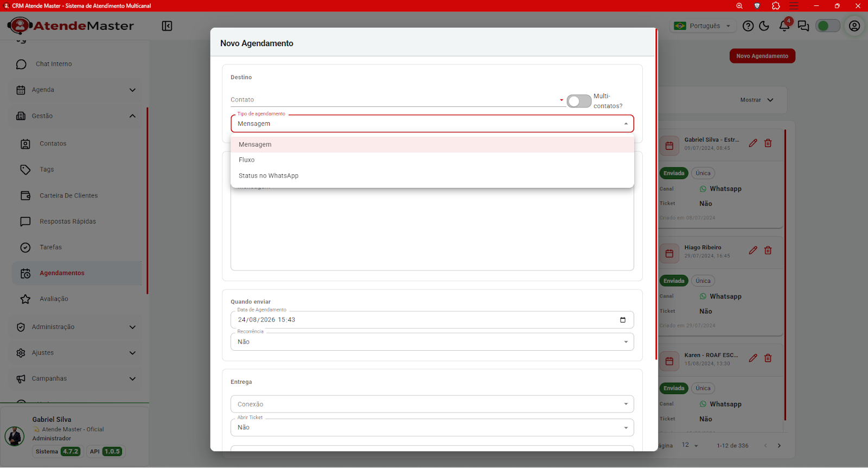Open Respostas Rápidas in sidebar

[x=76, y=222]
